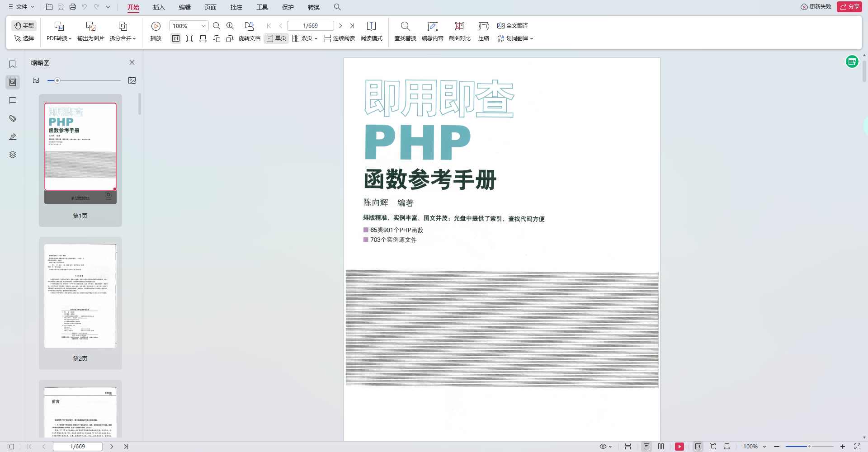Switch to 工具 tab
The image size is (868, 452).
tap(262, 7)
